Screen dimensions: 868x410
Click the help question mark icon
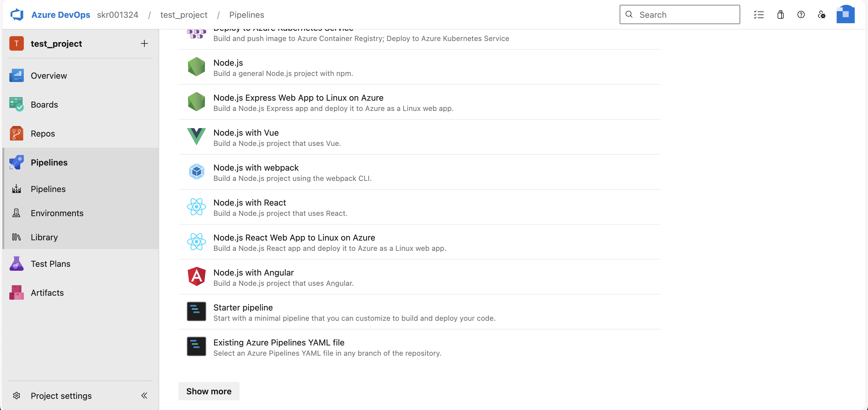point(801,15)
